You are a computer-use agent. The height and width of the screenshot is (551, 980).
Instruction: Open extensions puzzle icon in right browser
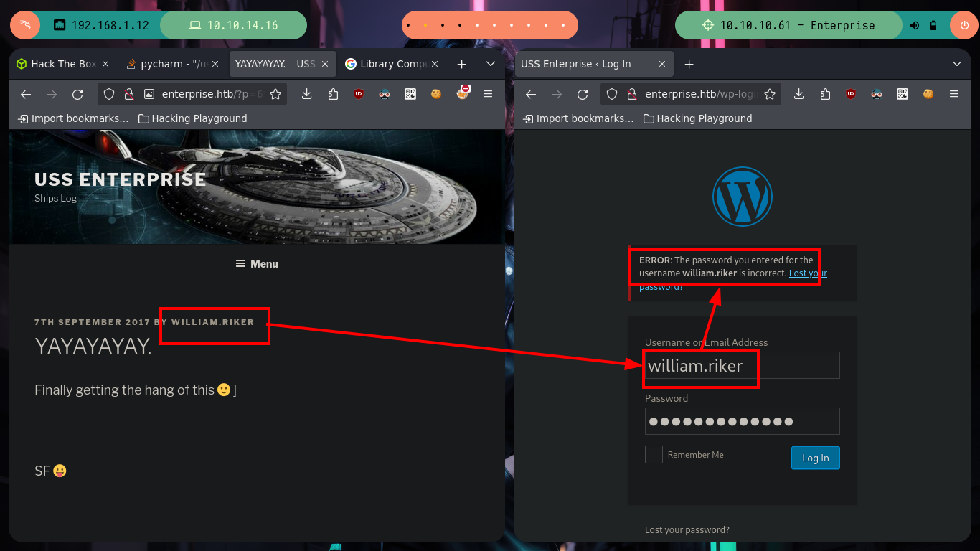coord(825,94)
